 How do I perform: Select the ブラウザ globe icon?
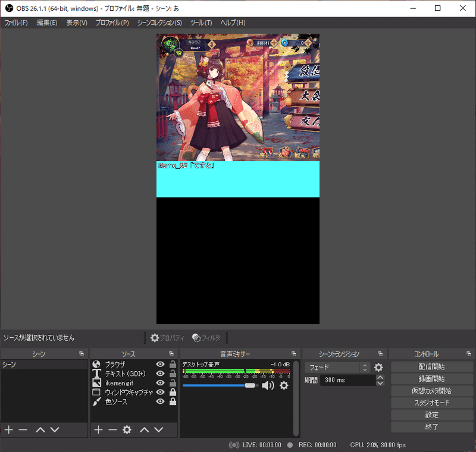pyautogui.click(x=96, y=364)
